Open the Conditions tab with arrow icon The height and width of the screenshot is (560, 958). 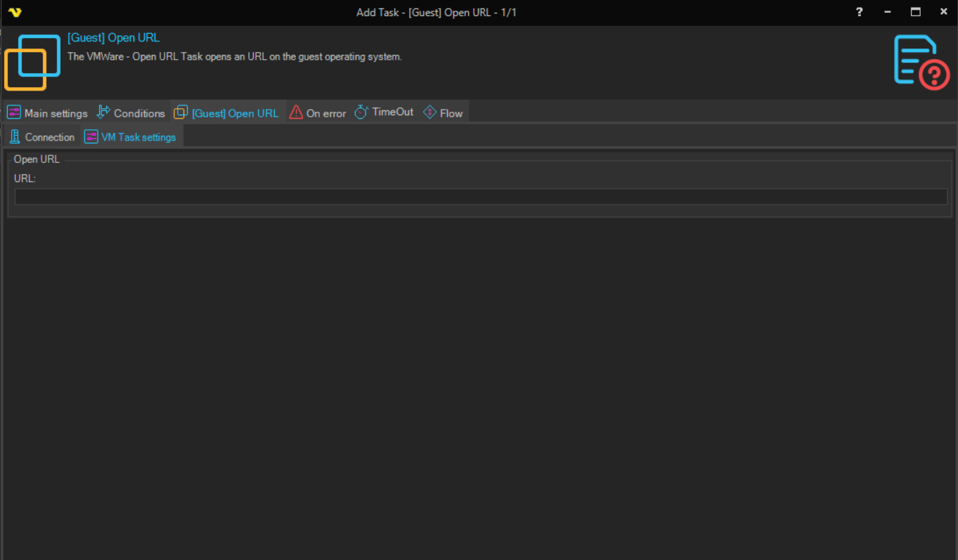coord(131,113)
